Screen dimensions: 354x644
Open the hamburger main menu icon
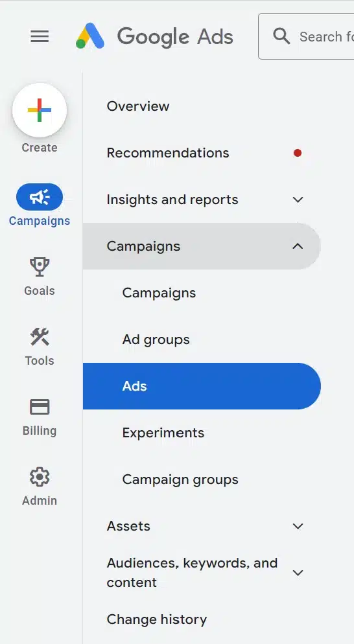pos(40,36)
